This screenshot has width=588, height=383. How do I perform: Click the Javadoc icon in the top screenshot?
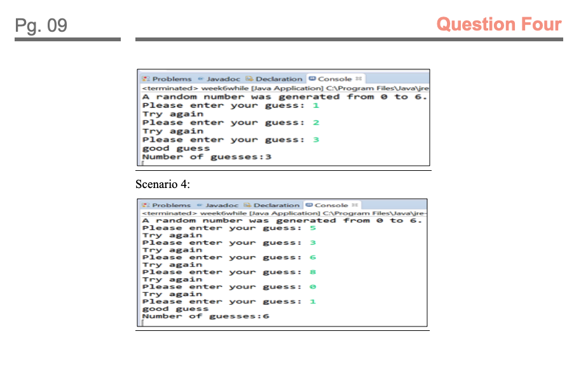[x=201, y=78]
